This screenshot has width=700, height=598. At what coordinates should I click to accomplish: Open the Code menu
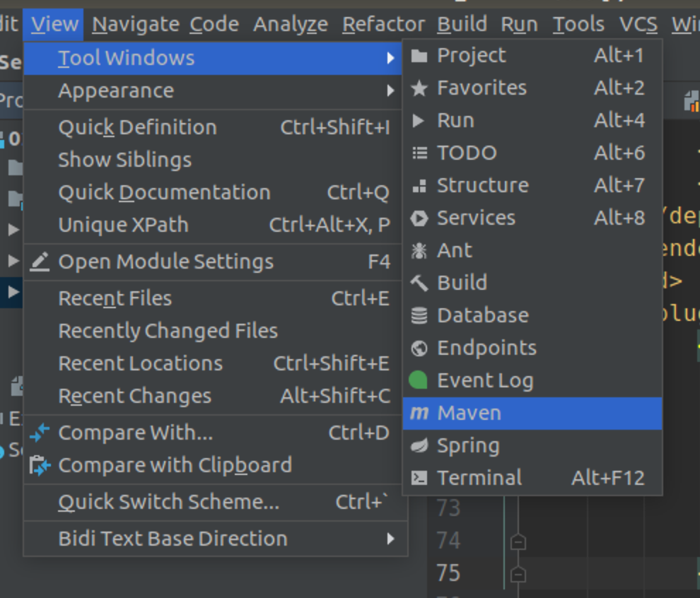click(214, 24)
